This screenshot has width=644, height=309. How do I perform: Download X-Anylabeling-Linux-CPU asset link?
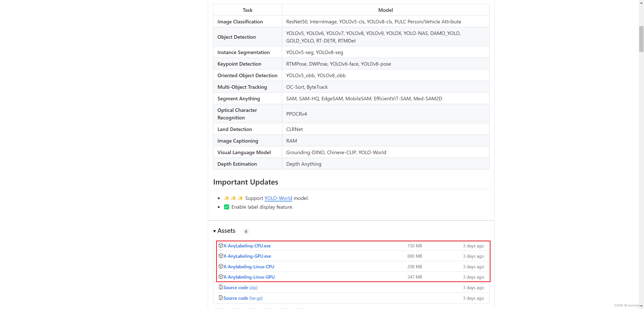(249, 267)
